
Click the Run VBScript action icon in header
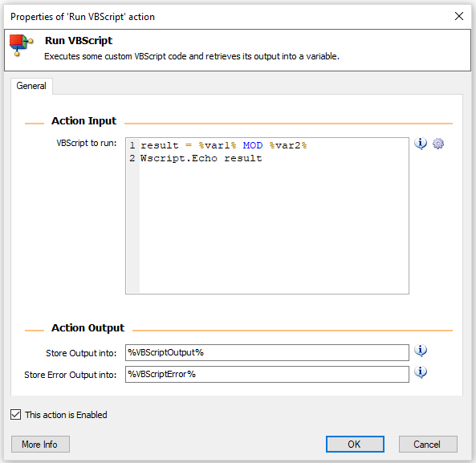click(21, 45)
